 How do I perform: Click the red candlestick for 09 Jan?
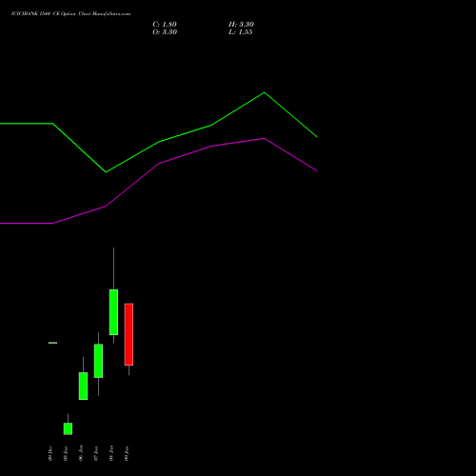pyautogui.click(x=129, y=334)
